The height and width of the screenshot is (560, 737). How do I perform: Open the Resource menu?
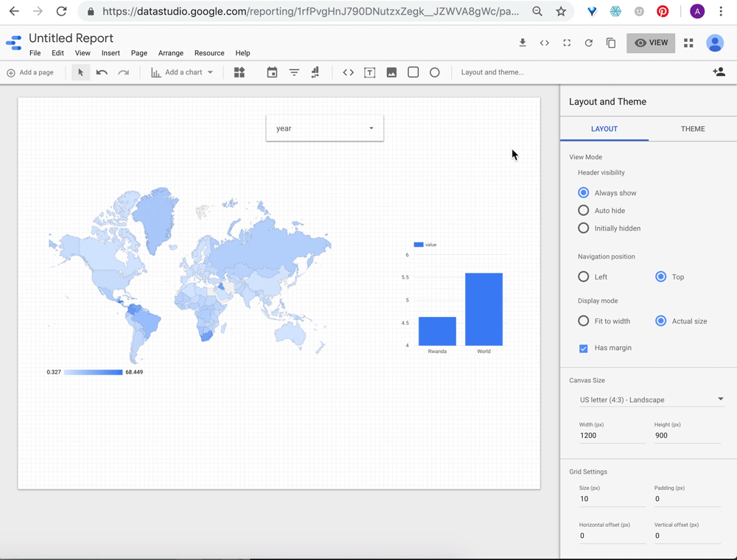[x=209, y=53]
